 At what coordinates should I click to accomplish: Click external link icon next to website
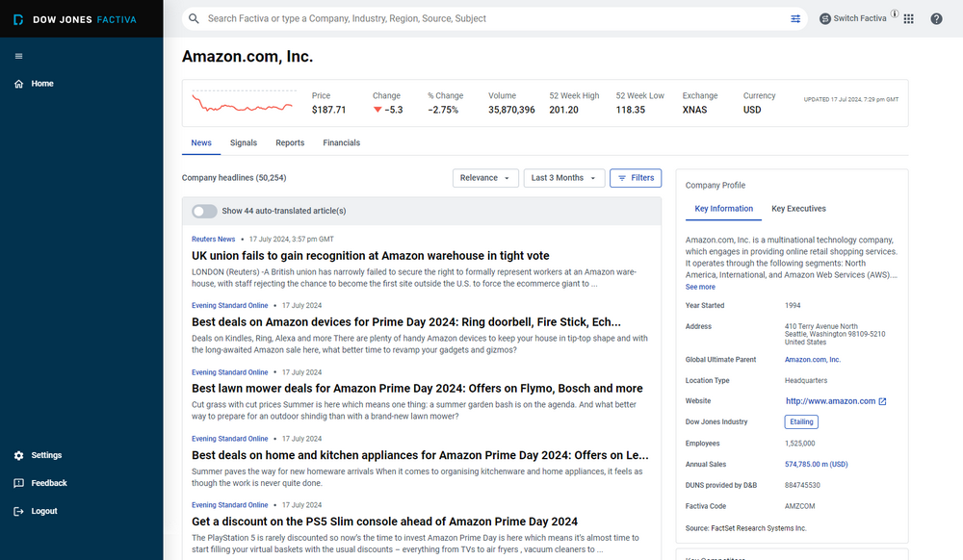(882, 401)
